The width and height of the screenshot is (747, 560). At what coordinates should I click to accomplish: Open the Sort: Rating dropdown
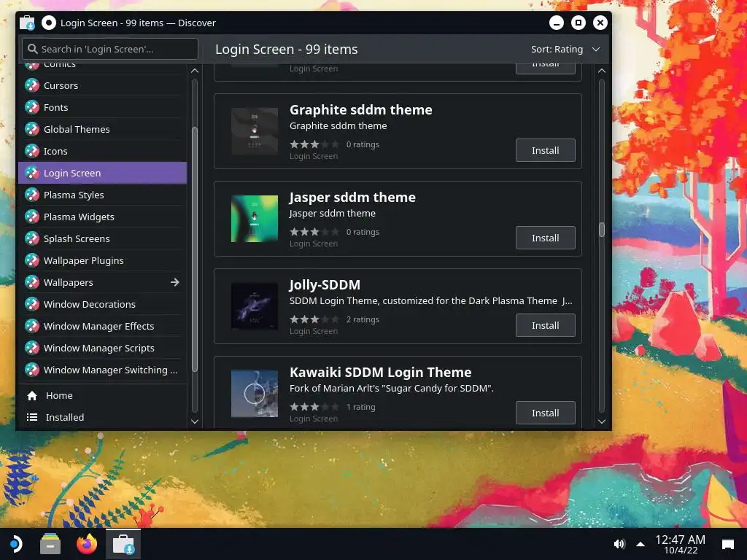pyautogui.click(x=565, y=49)
